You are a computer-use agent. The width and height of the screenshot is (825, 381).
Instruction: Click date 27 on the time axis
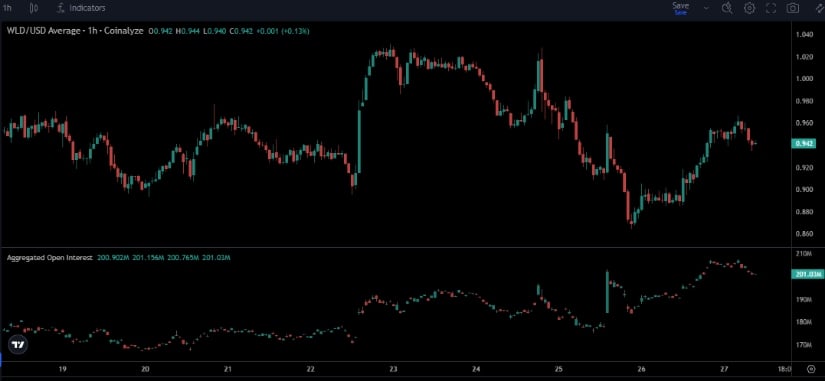tap(723, 369)
